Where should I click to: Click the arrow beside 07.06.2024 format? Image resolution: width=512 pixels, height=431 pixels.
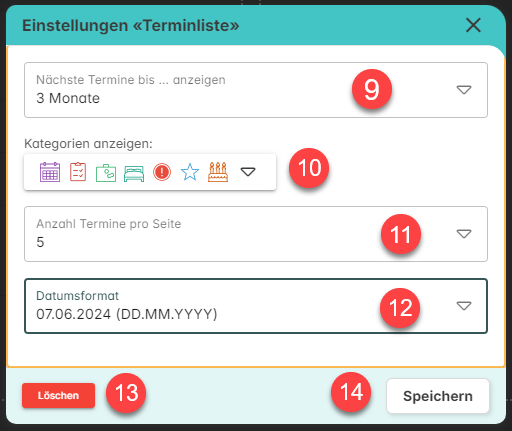(x=464, y=306)
